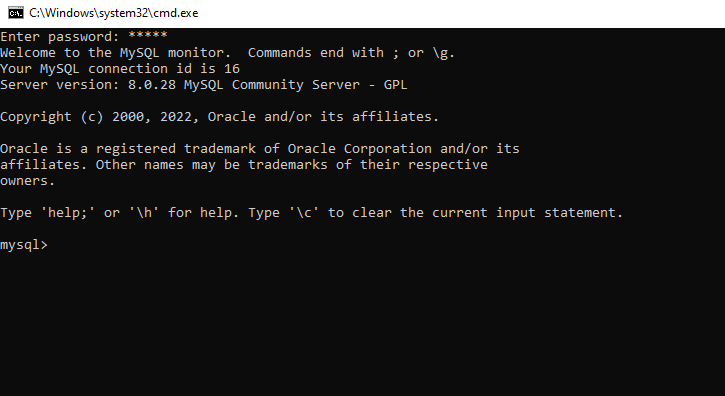The image size is (725, 396).
Task: Click the '\h' help shortcut text
Action: (144, 213)
